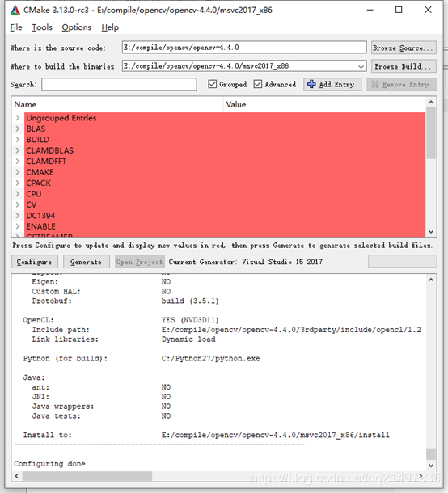This screenshot has width=448, height=493.
Task: Select the CLAMDBLAS row label
Action: point(49,150)
